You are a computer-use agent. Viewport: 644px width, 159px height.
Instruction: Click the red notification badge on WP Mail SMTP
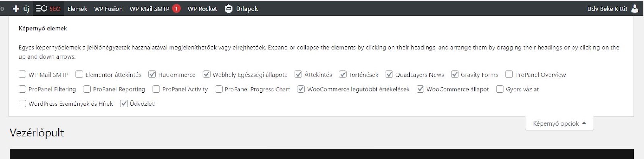coord(176,8)
